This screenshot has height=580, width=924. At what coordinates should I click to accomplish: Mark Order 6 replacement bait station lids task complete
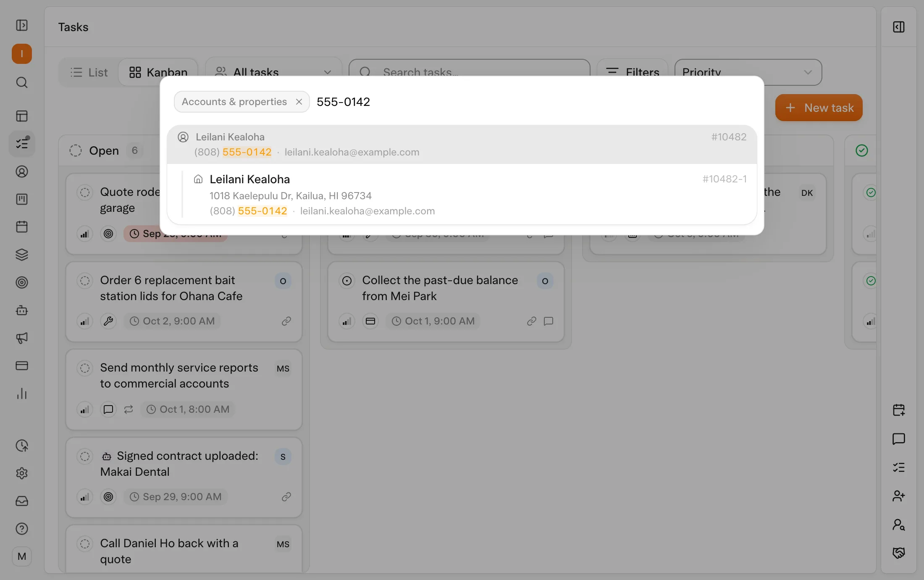coord(85,280)
